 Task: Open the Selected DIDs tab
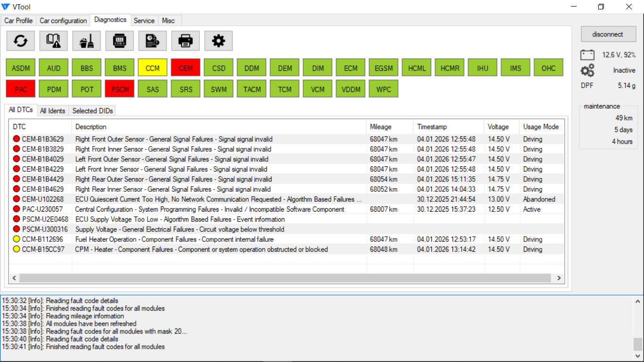(92, 111)
